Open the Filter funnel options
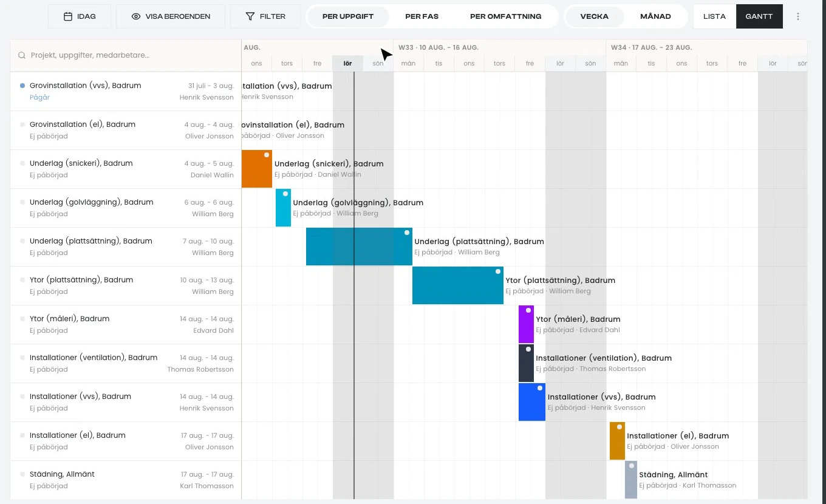 point(250,16)
